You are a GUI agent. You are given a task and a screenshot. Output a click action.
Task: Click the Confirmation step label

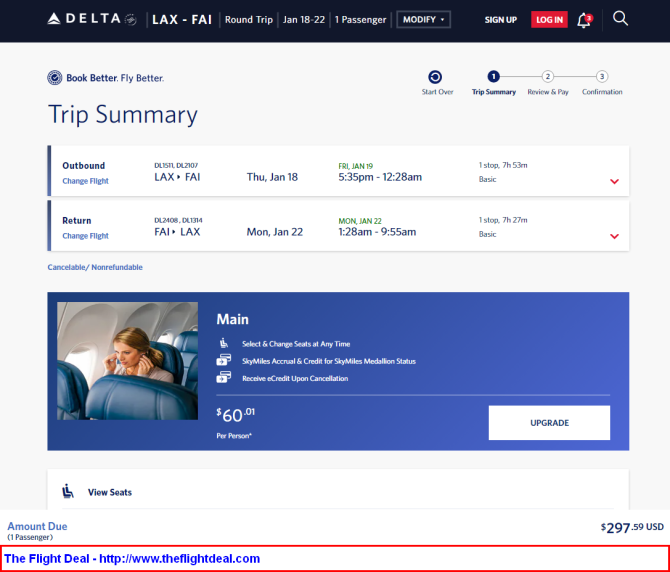pyautogui.click(x=602, y=92)
